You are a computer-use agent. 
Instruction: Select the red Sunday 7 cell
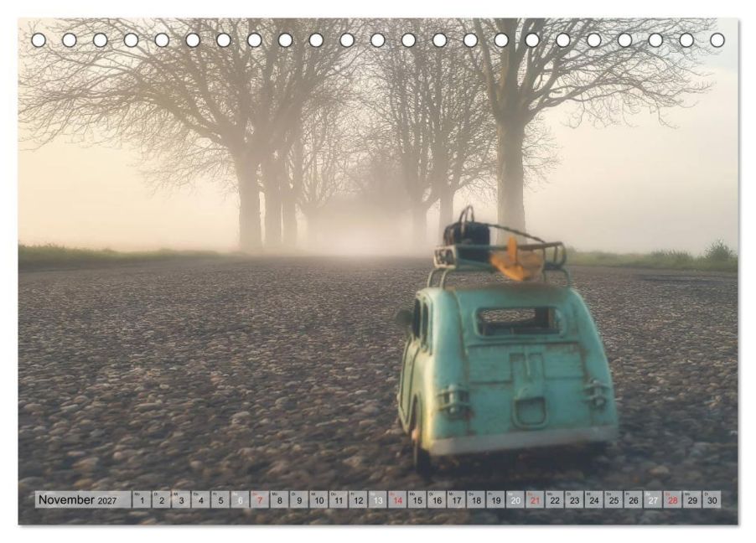pos(259,499)
